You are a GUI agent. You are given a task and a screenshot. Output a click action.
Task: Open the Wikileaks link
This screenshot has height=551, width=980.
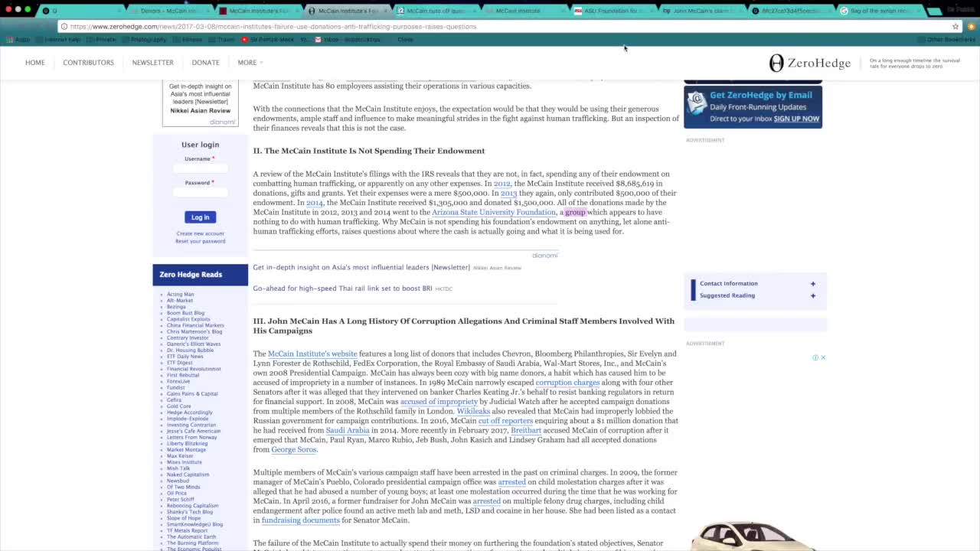473,411
